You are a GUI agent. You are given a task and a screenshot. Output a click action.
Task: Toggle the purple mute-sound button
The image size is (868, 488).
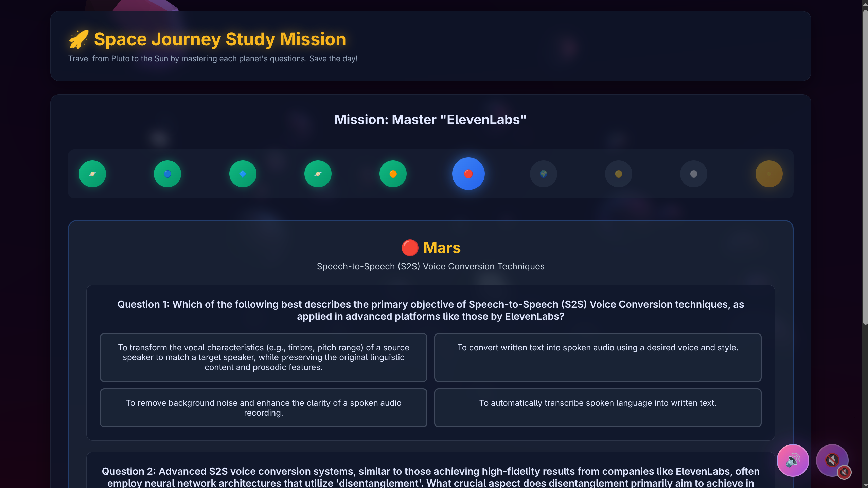pos(832,460)
